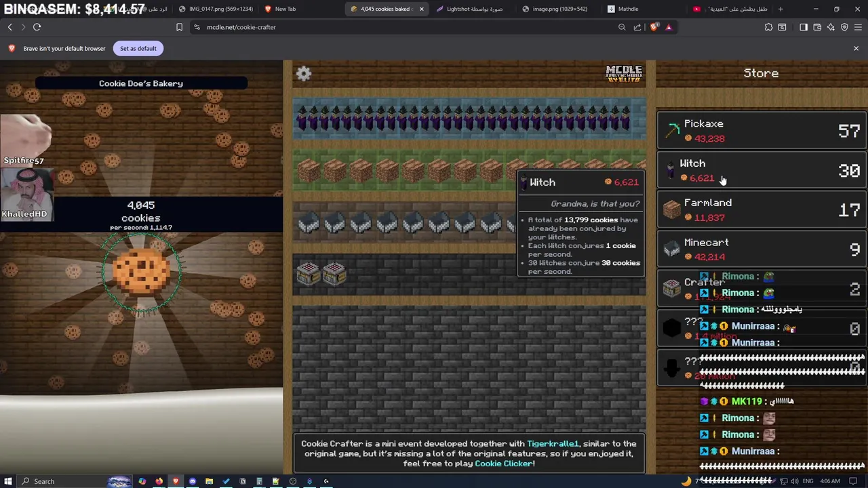Open the browser main menu
The height and width of the screenshot is (488, 868).
[859, 27]
